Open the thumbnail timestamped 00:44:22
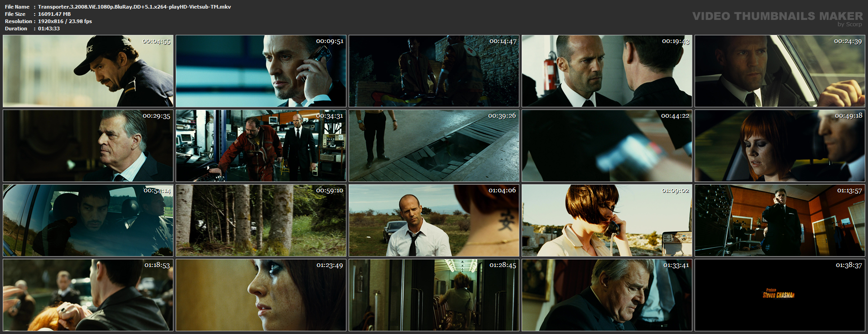This screenshot has height=334, width=868. click(x=607, y=146)
